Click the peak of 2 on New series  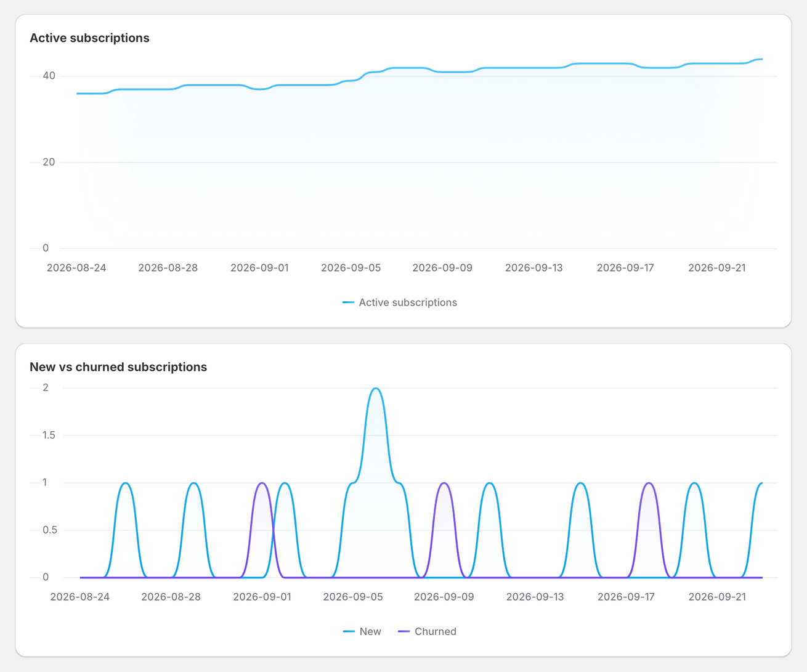376,389
